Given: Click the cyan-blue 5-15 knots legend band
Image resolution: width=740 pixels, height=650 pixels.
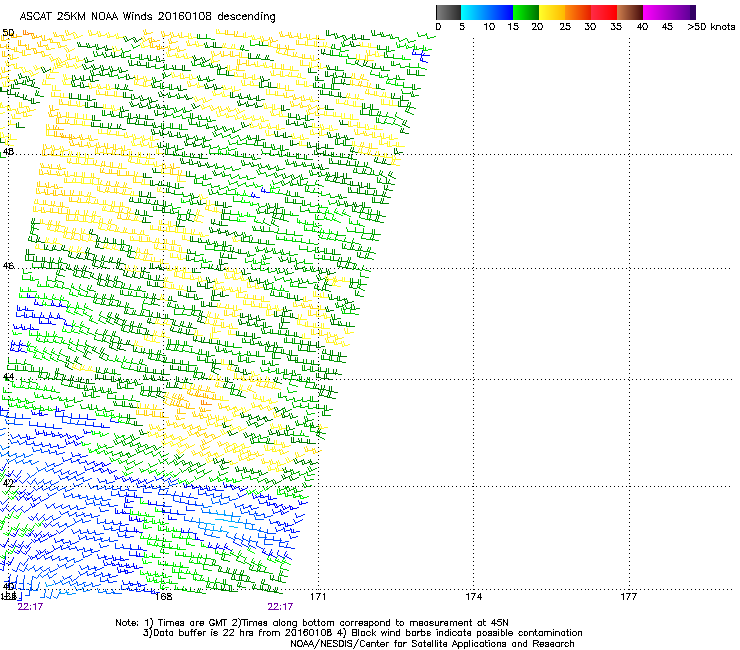Looking at the screenshot, I should coord(487,12).
